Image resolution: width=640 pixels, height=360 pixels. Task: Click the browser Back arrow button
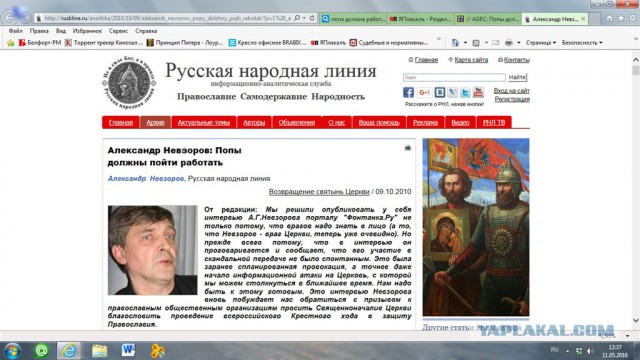coord(10,18)
